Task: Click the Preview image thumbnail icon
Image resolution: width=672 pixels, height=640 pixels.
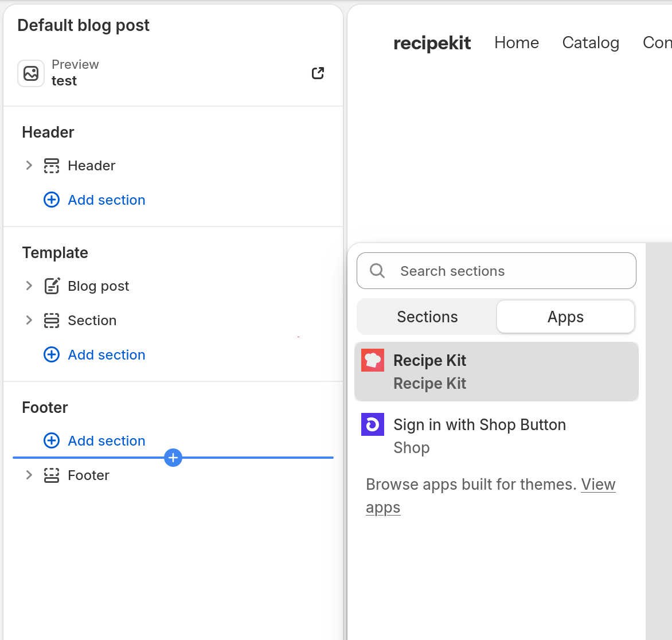Action: (x=31, y=73)
